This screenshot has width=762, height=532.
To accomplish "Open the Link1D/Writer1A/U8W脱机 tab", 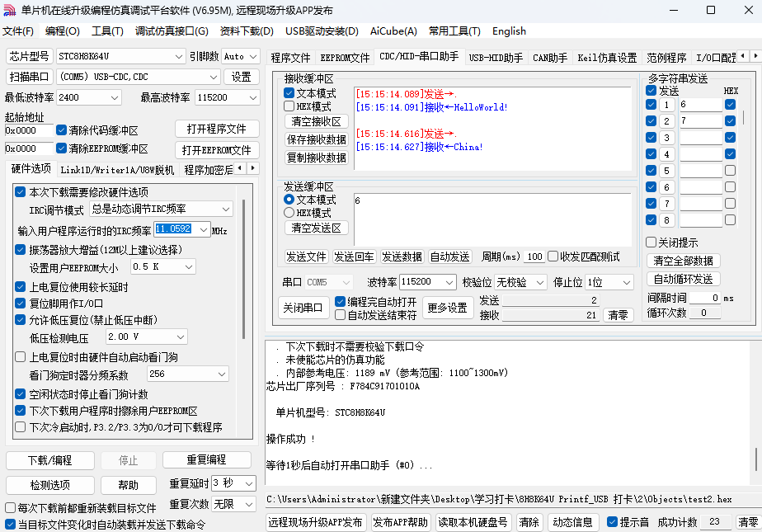I will [x=117, y=170].
